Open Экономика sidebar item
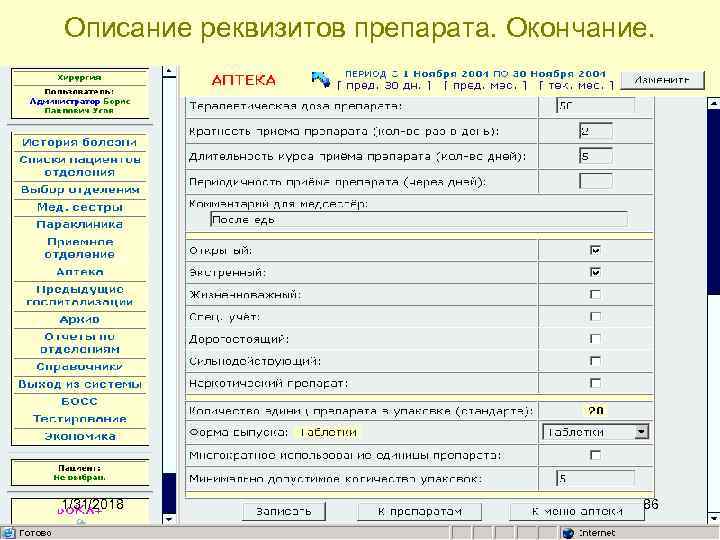 (79, 436)
